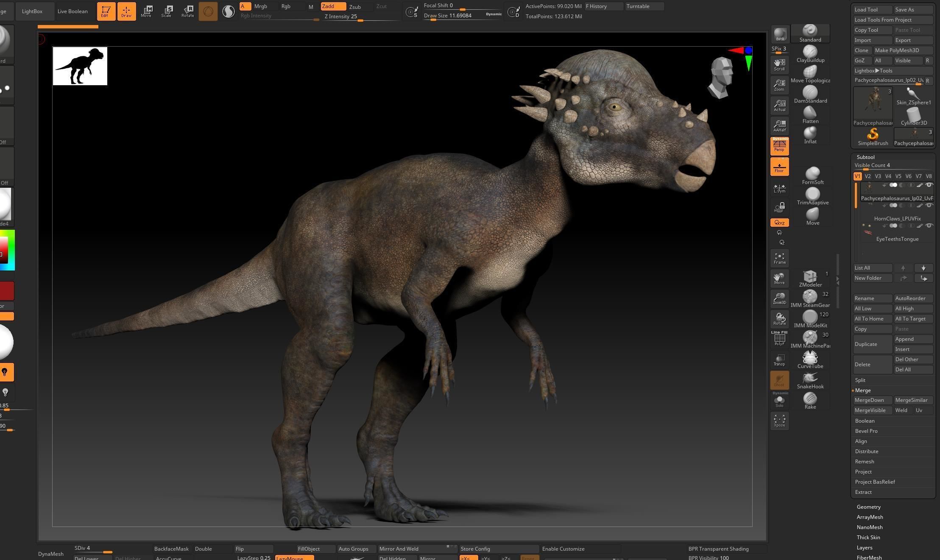The height and width of the screenshot is (560, 940).
Task: Click the Z Intensity slider
Action: point(362,17)
